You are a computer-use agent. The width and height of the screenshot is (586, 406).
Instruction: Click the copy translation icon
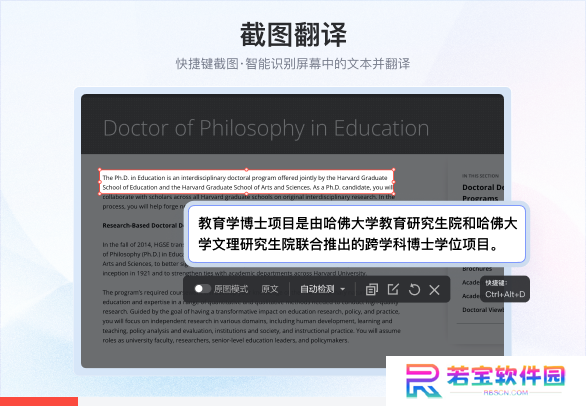(x=371, y=289)
